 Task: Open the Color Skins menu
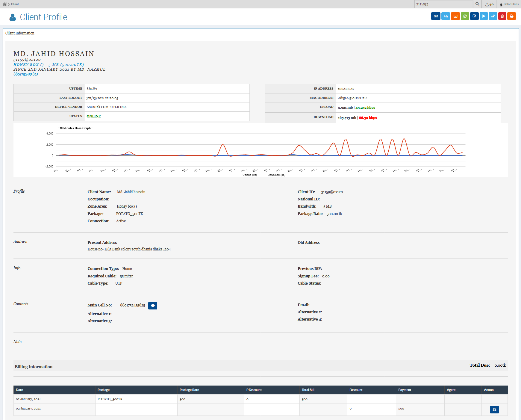coord(509,4)
